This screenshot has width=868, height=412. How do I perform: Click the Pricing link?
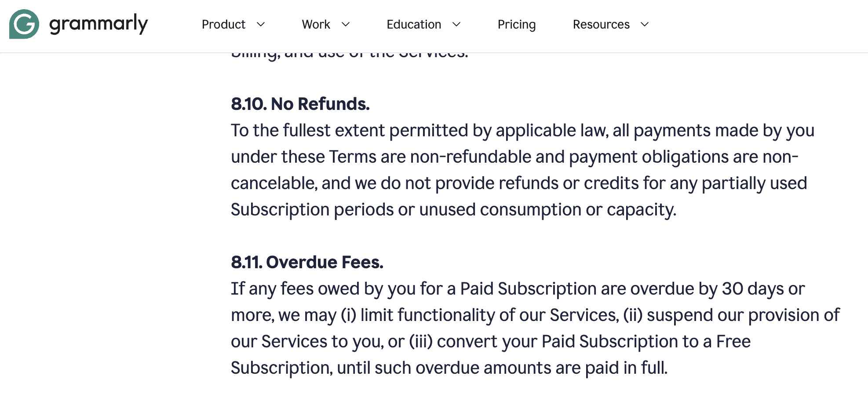coord(516,25)
